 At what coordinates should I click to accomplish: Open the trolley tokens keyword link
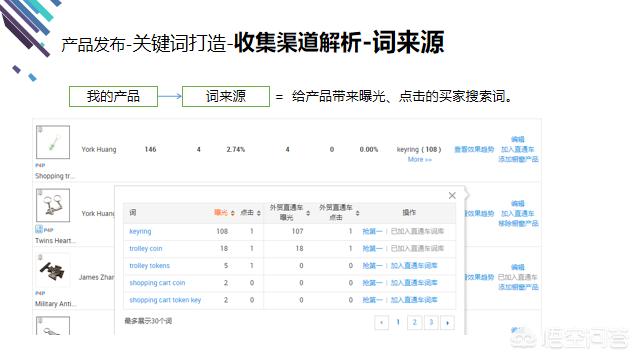point(149,266)
